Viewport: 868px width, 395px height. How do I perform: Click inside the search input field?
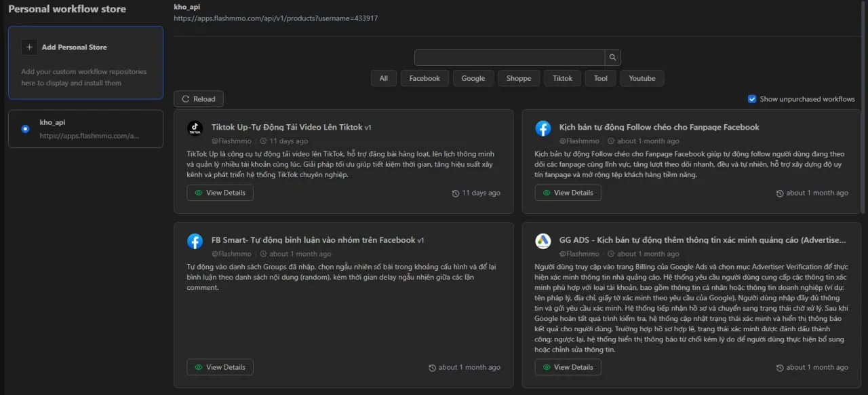pyautogui.click(x=509, y=57)
